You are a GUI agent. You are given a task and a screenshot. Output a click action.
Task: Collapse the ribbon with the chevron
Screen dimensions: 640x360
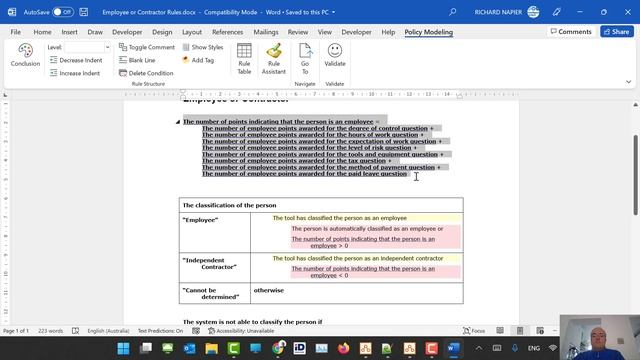pyautogui.click(x=629, y=82)
